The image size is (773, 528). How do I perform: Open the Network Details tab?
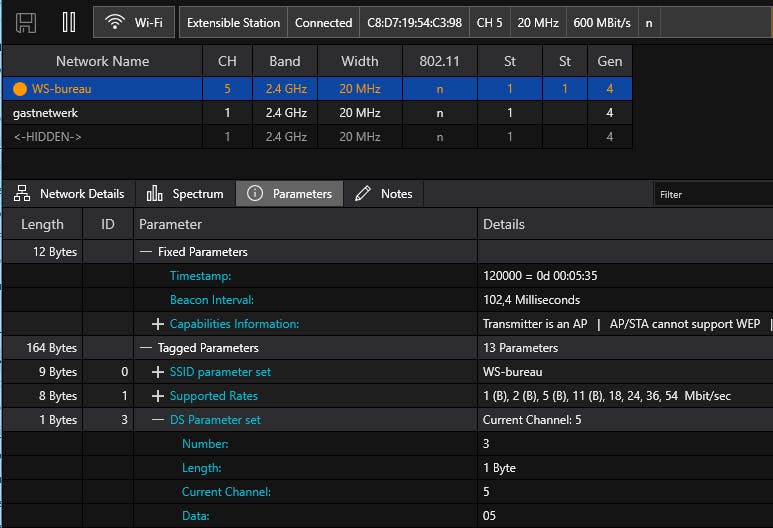click(x=69, y=194)
